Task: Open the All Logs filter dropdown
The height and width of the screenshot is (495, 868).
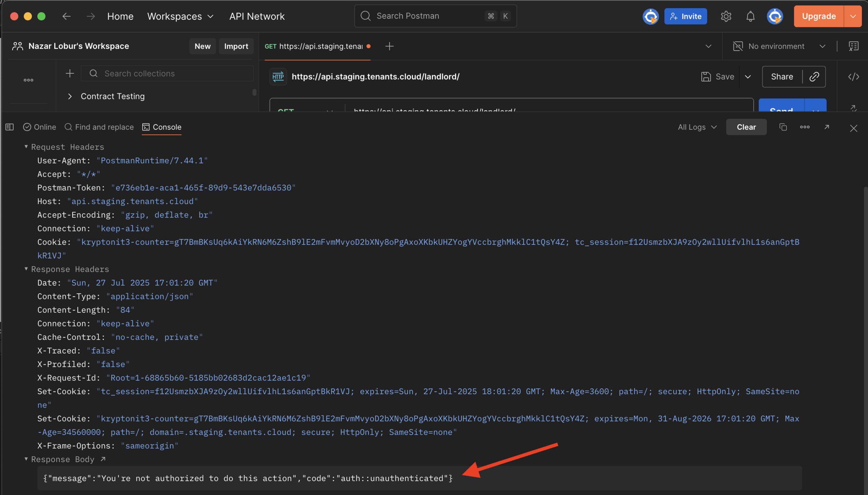Action: click(x=697, y=127)
